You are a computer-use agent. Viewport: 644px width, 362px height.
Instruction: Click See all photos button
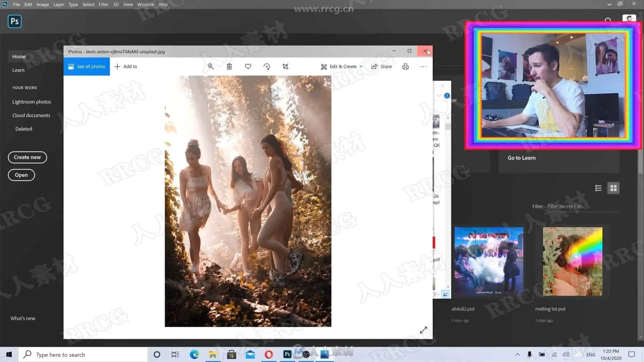(x=87, y=66)
